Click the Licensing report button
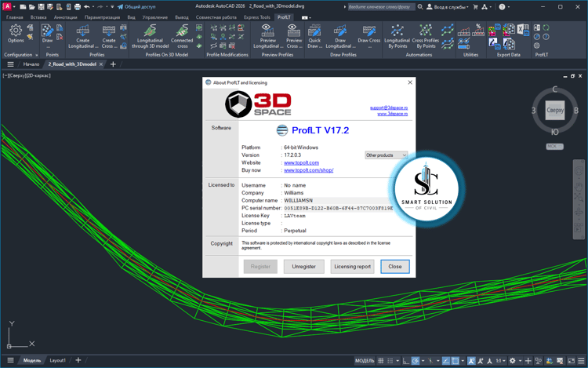Screen dimensions: 588x368 (352, 266)
